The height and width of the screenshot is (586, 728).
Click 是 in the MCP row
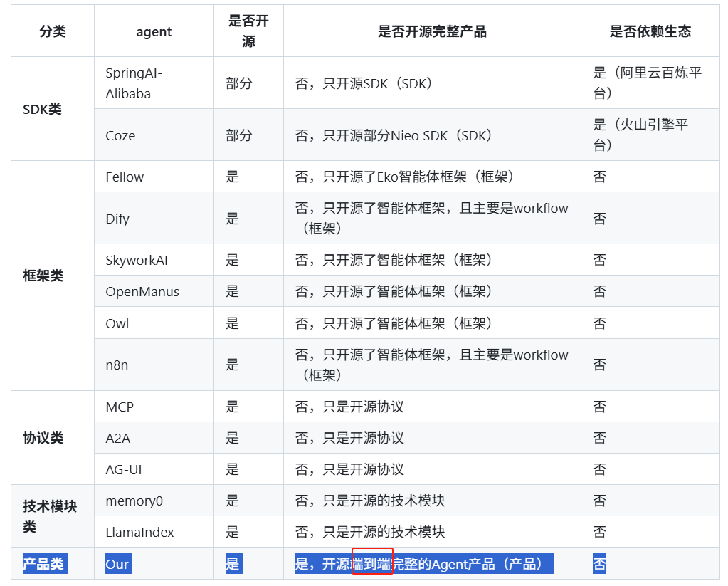(x=232, y=407)
